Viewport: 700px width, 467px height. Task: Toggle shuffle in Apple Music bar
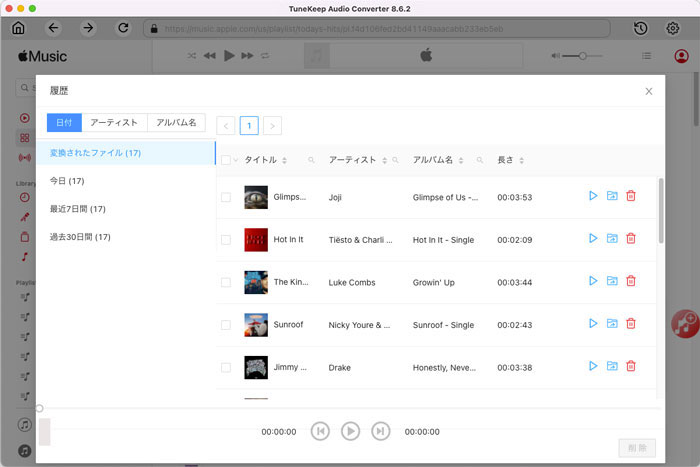point(192,56)
